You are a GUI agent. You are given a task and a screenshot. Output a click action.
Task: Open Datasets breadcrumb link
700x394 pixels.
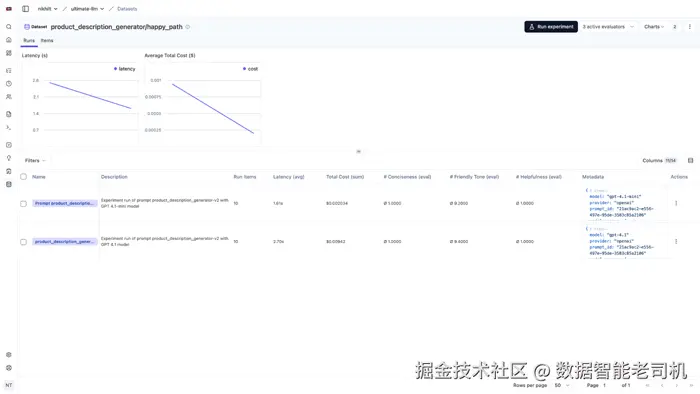pyautogui.click(x=127, y=9)
